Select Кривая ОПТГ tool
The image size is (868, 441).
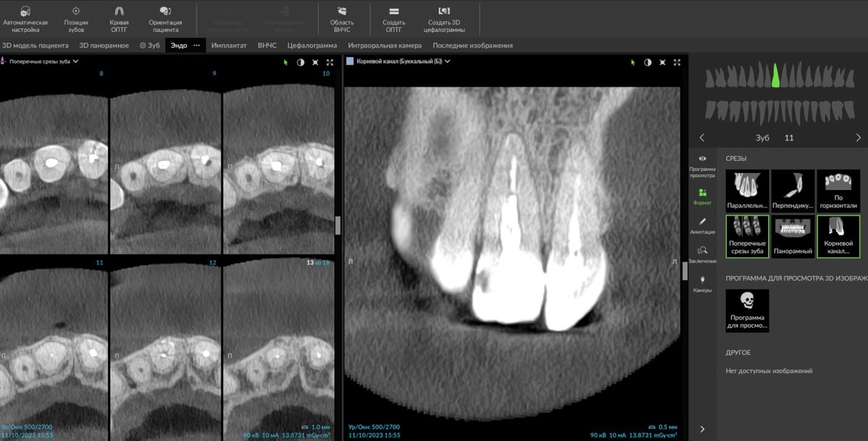(x=119, y=20)
